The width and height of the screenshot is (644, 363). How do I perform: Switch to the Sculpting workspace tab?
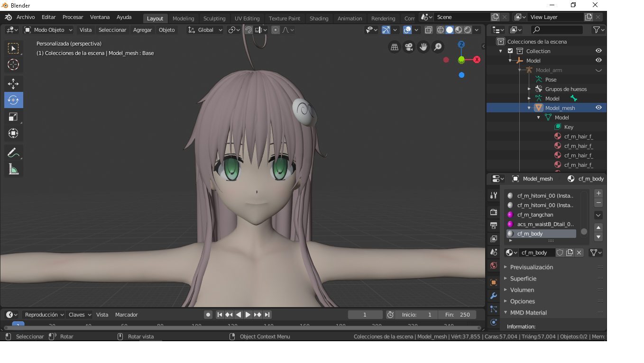214,18
